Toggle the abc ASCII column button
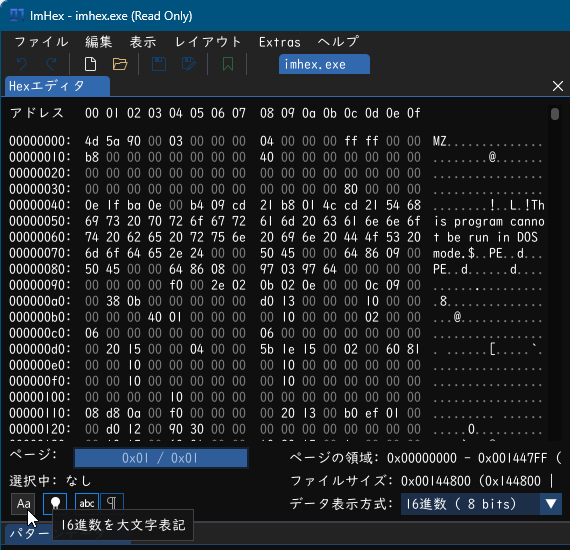This screenshot has height=550, width=570. tap(87, 503)
